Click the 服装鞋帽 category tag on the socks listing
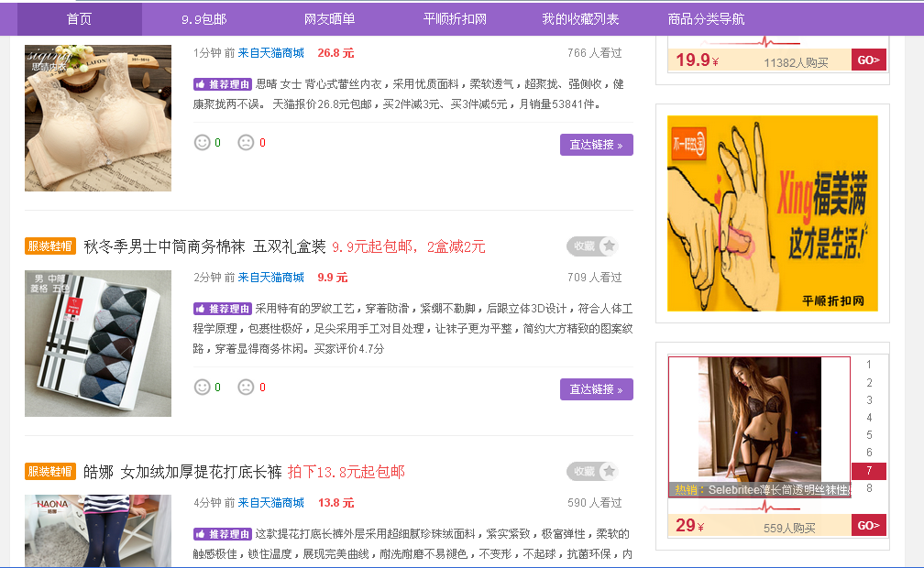924x568 pixels. (50, 246)
